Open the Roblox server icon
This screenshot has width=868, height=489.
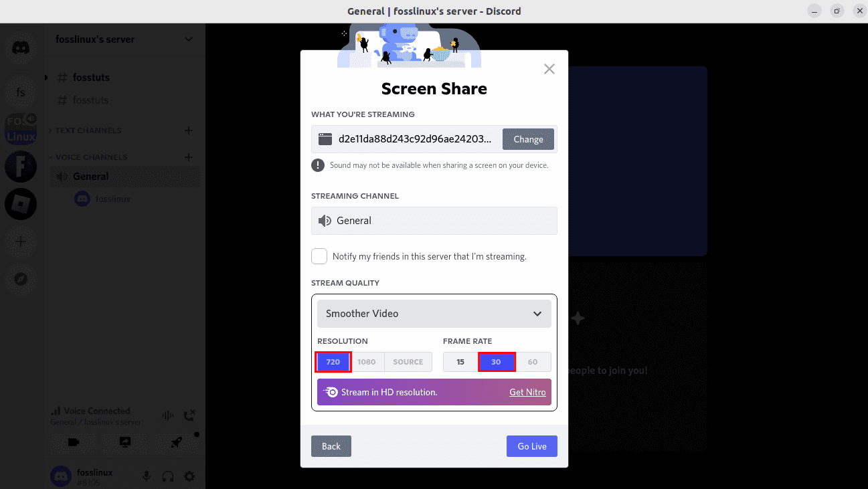(x=21, y=204)
